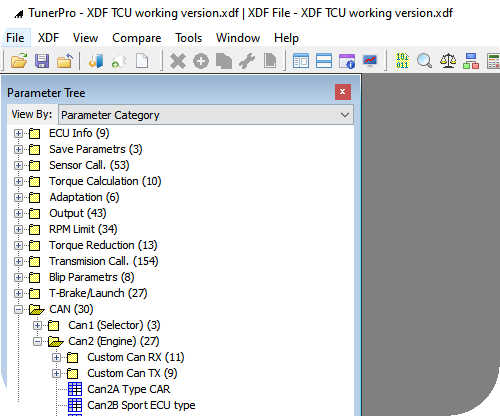The image size is (500, 416).
Task: Click the magnifying glass search icon
Action: click(x=424, y=61)
